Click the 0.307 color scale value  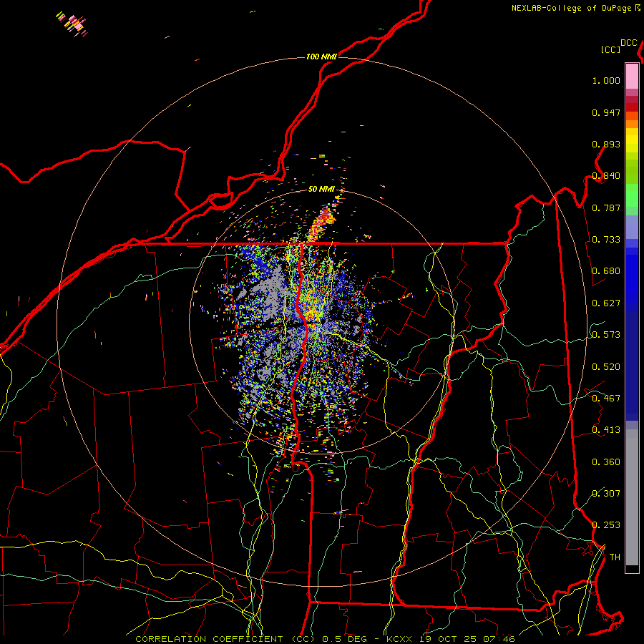coord(606,494)
